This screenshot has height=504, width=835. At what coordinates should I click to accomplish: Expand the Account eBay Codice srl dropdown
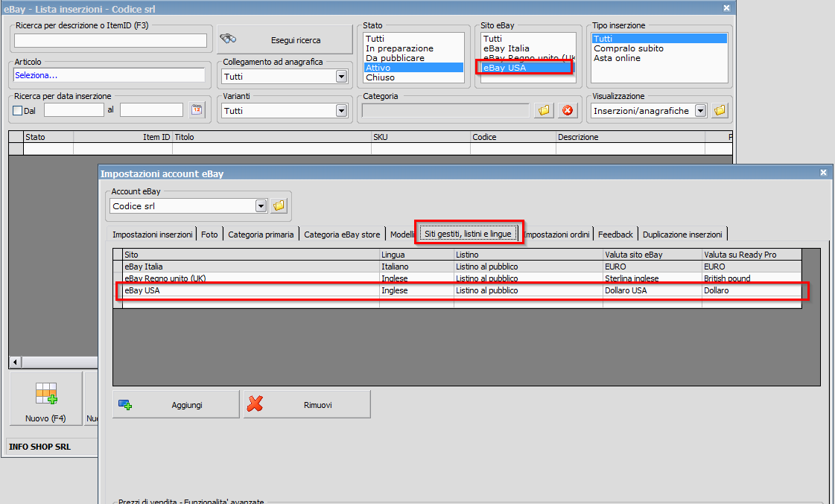[x=261, y=206]
